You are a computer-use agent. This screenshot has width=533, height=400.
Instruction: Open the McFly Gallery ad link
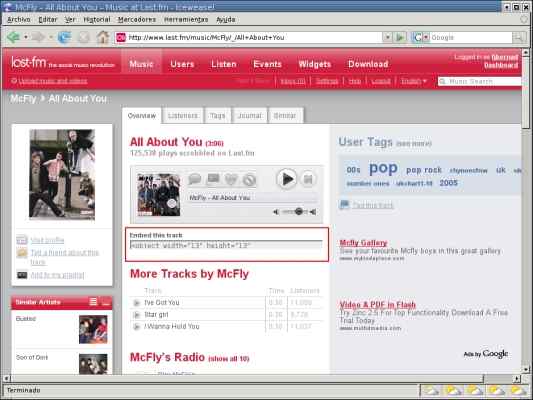(x=363, y=243)
